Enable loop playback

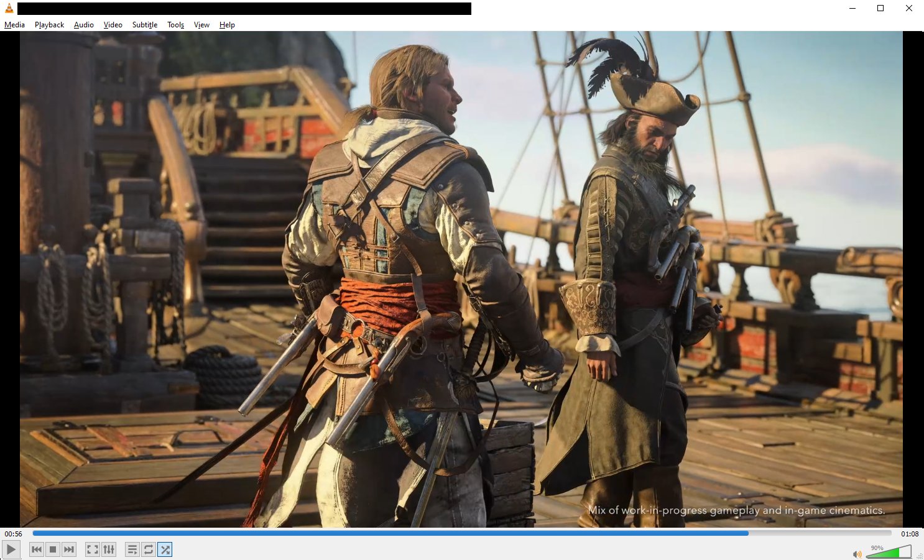(x=148, y=549)
